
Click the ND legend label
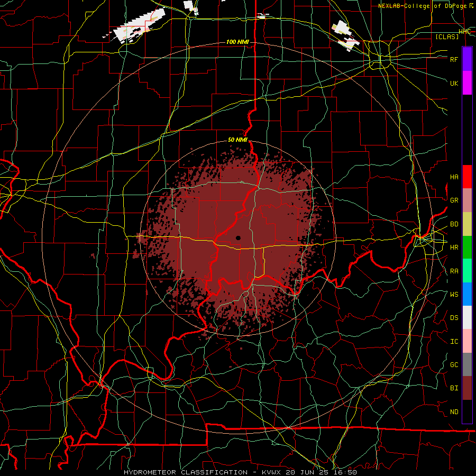(454, 412)
